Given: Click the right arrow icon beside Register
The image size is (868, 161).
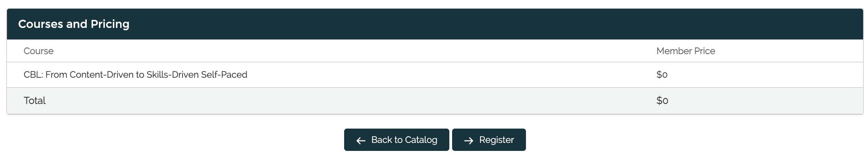Looking at the screenshot, I should coord(469,140).
